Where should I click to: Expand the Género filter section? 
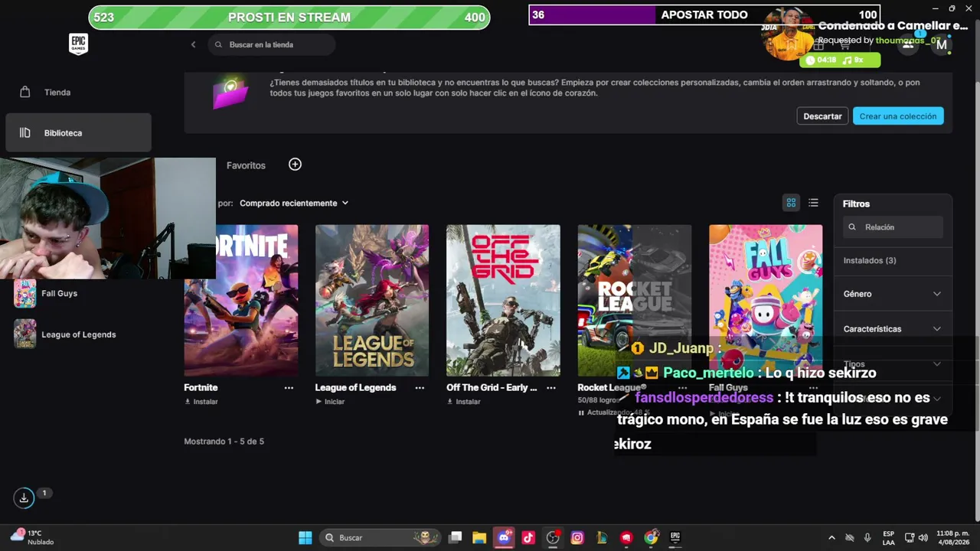coord(893,294)
